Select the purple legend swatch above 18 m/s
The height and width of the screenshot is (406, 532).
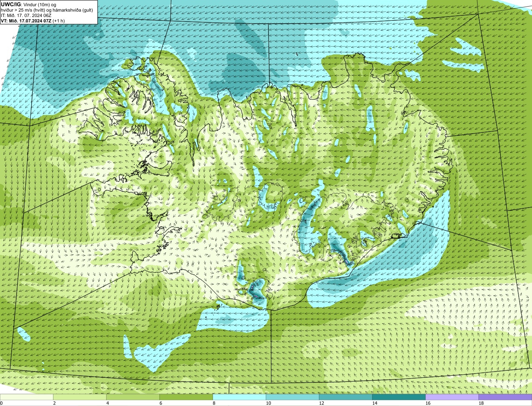505,397
